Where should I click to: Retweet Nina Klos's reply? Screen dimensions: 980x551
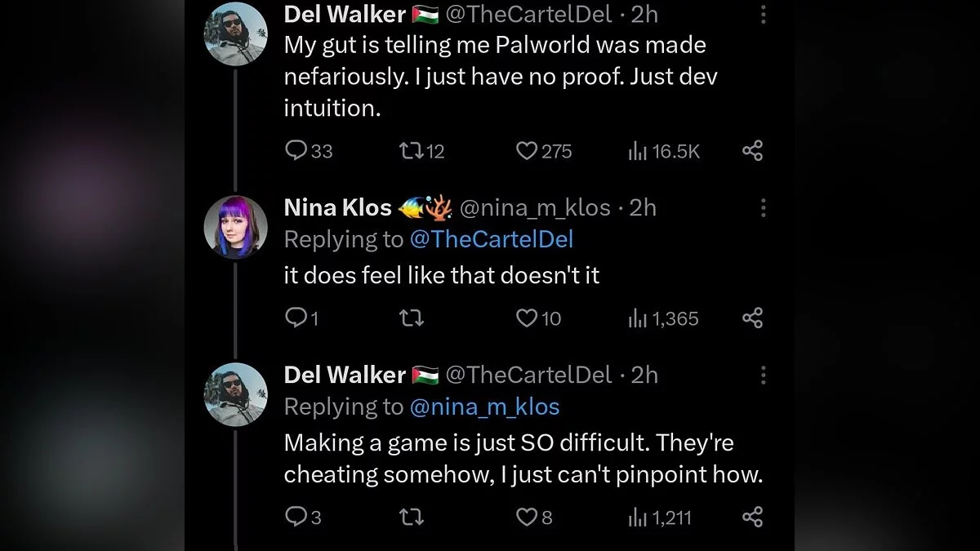409,318
